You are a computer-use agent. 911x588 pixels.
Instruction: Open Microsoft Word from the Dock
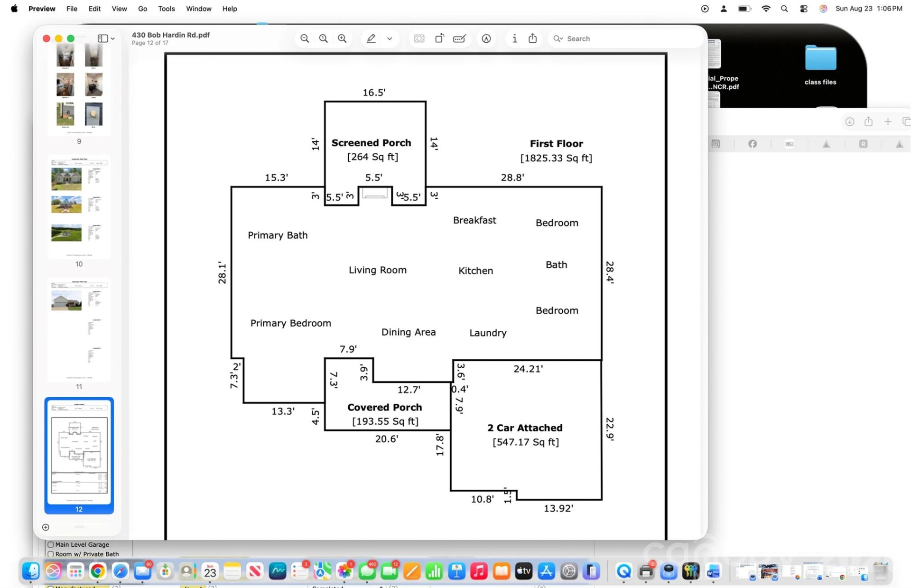tap(713, 571)
